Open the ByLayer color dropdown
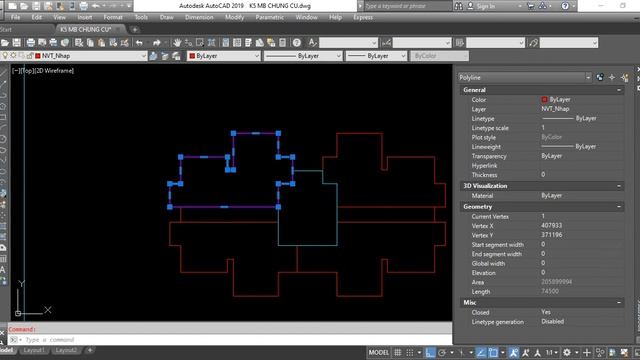Viewport: 640px width, 360px height. (x=257, y=56)
